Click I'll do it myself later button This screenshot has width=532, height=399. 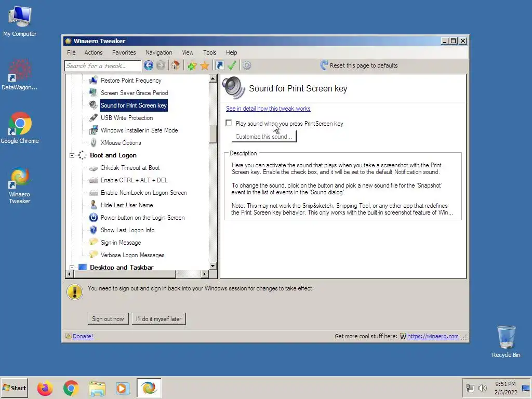pos(159,319)
